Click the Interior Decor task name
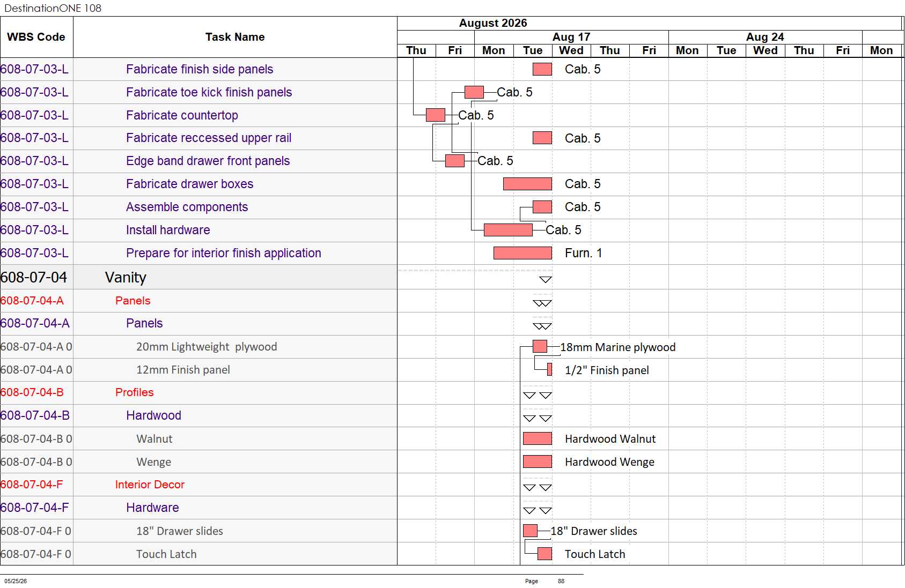905x588 pixels. tap(150, 485)
